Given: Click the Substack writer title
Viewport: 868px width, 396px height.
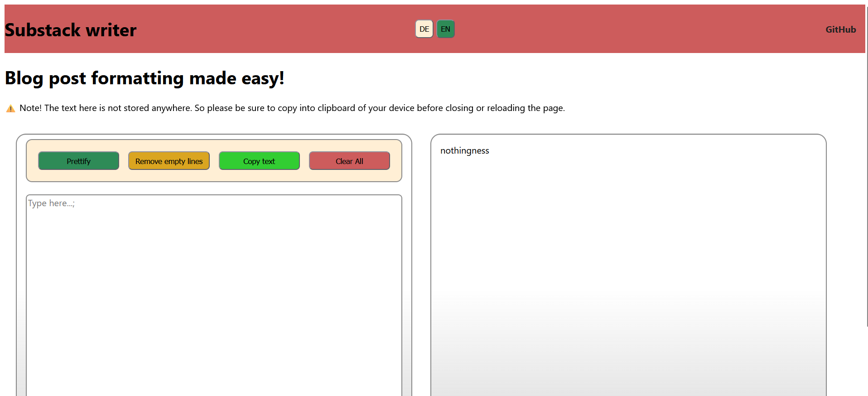Looking at the screenshot, I should [70, 30].
